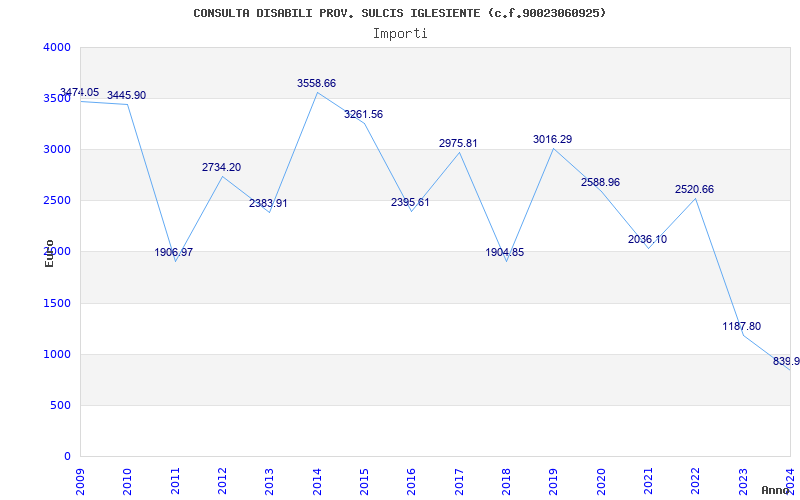Select the 2036.10 data label
The width and height of the screenshot is (800, 500).
tap(647, 239)
